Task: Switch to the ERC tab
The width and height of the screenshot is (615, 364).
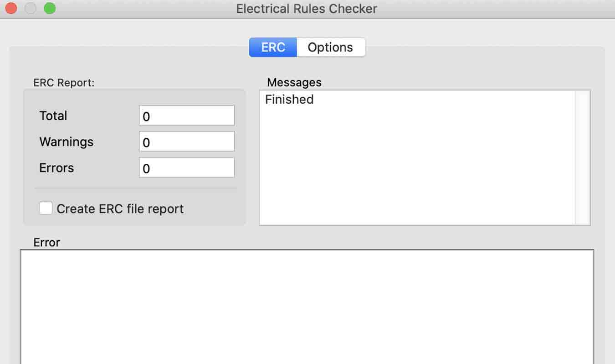Action: coord(273,47)
